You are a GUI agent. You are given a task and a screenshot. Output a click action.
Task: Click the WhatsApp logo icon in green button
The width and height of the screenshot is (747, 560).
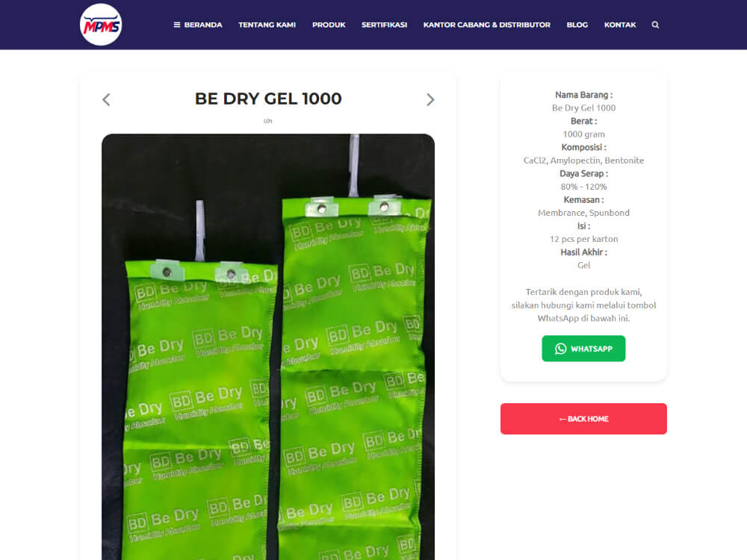coord(561,349)
